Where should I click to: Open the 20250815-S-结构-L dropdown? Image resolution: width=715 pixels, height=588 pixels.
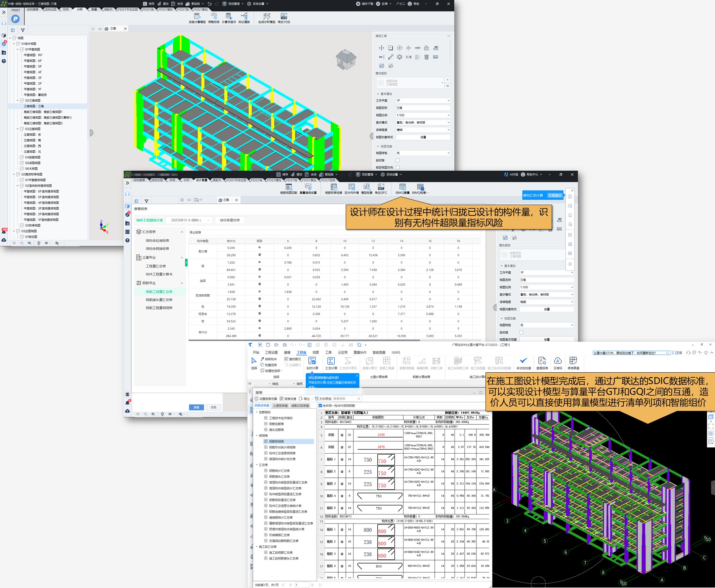coord(190,220)
